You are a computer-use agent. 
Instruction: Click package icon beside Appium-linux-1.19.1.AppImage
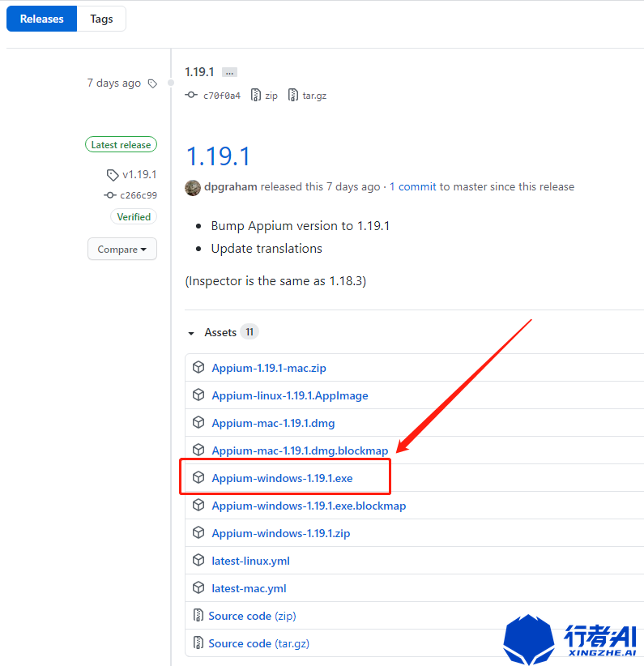click(198, 395)
